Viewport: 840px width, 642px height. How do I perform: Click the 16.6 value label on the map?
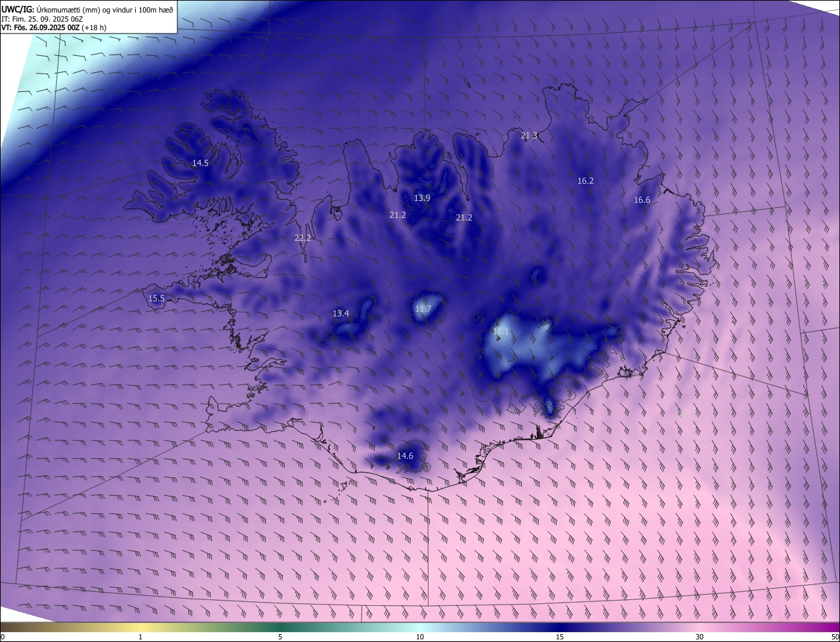point(642,200)
